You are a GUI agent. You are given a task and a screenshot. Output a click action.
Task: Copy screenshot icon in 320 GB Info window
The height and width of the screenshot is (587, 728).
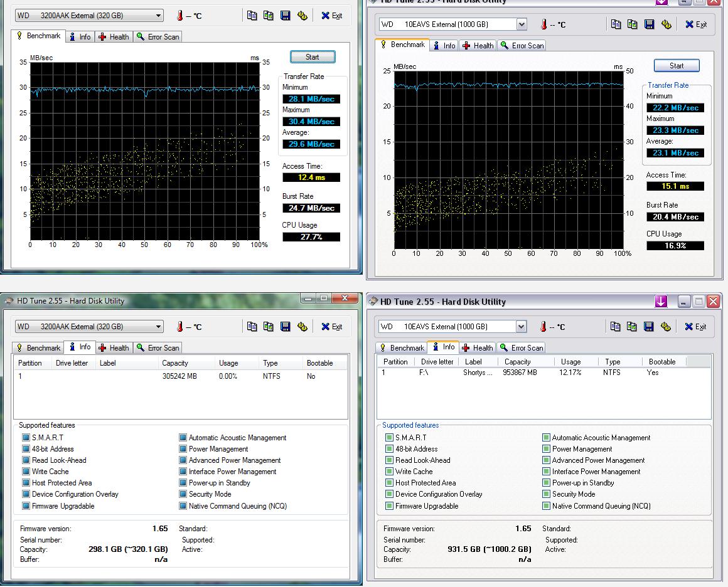point(269,327)
